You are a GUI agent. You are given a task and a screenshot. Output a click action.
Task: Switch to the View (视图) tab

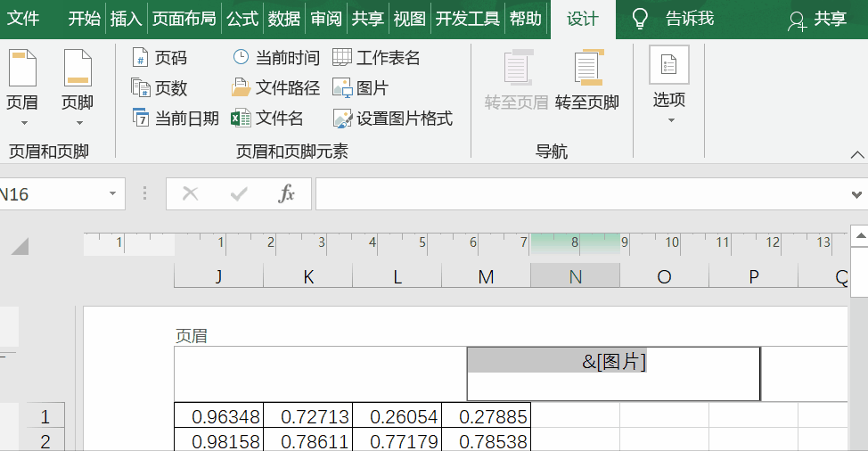[x=410, y=19]
